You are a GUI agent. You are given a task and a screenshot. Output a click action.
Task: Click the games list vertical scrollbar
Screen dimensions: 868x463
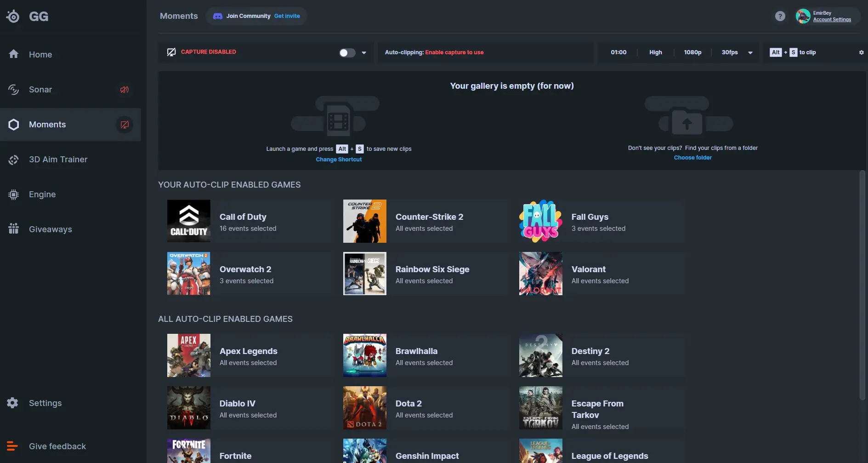click(862, 285)
